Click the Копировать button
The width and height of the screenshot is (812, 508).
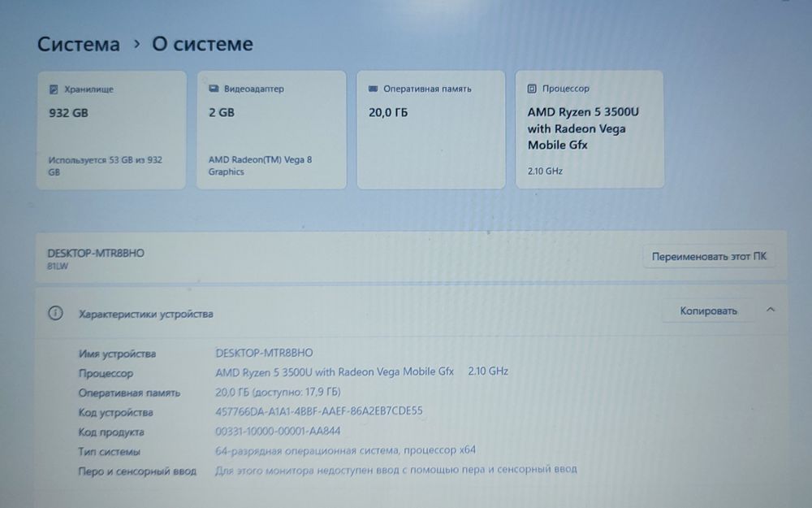tap(708, 311)
